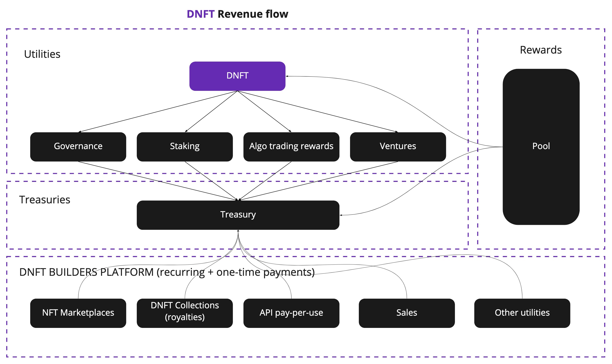The width and height of the screenshot is (612, 364).
Task: Click the Algo trading rewards box
Action: pyautogui.click(x=291, y=147)
